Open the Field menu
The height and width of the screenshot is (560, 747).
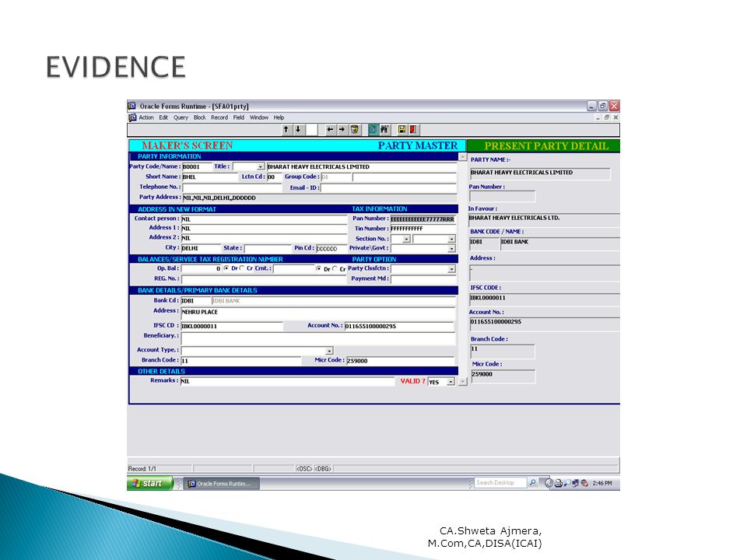(x=239, y=117)
